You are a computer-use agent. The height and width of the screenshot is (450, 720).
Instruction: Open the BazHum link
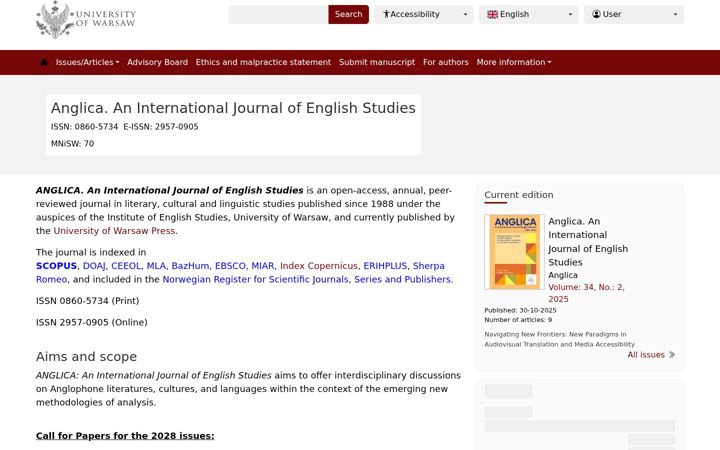190,266
